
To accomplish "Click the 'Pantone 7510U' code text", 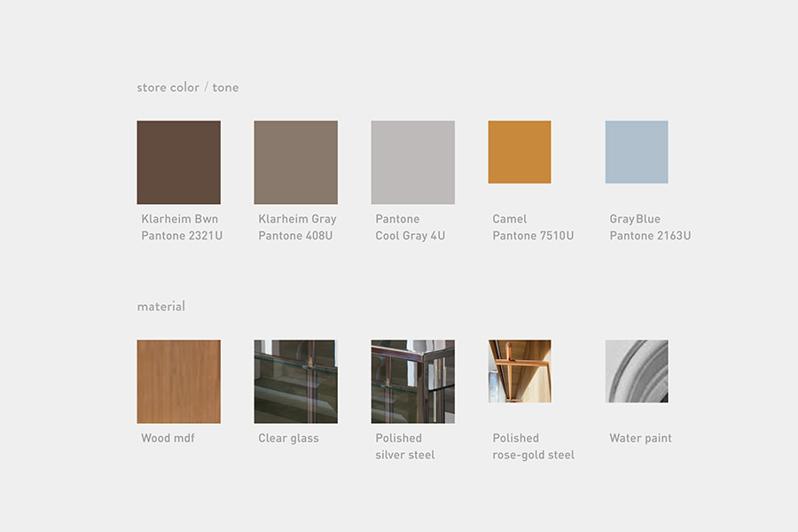I will pyautogui.click(x=533, y=236).
